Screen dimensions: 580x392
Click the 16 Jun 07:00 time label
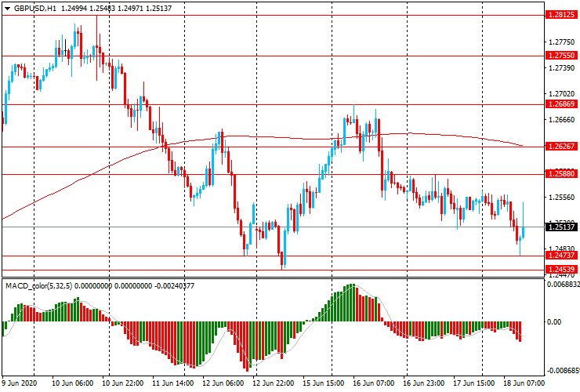pos(374,383)
